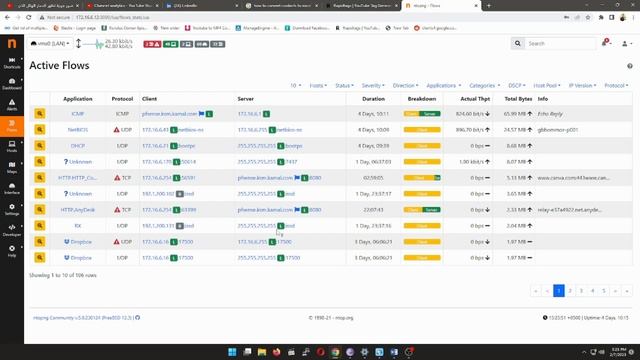Viewport: 640px width, 360px height.
Task: Click the ntopng Community version footer link
Action: 83,318
